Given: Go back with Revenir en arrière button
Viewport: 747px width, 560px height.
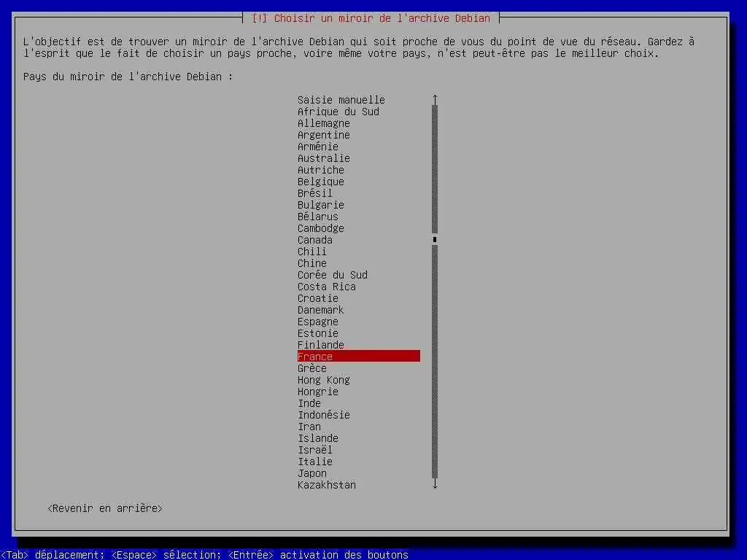Looking at the screenshot, I should point(105,508).
